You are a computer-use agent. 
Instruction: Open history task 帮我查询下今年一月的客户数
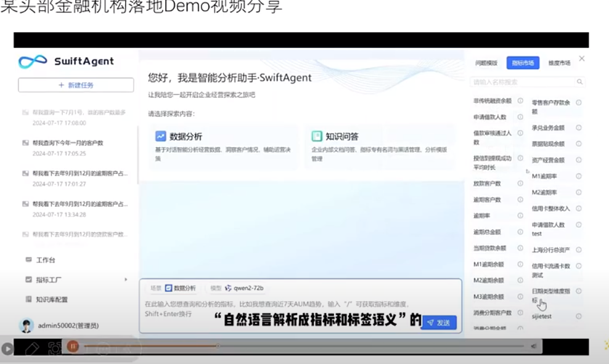[x=68, y=143]
